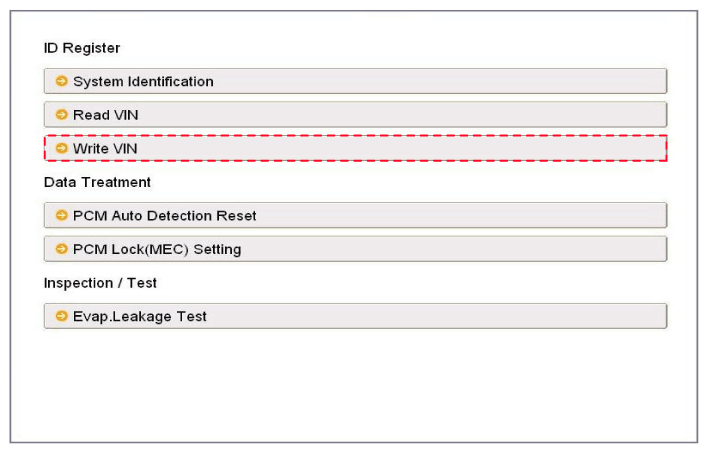708x453 pixels.
Task: Hit the arrow icon beside PCM Lock(MEC) Setting
Action: point(61,249)
